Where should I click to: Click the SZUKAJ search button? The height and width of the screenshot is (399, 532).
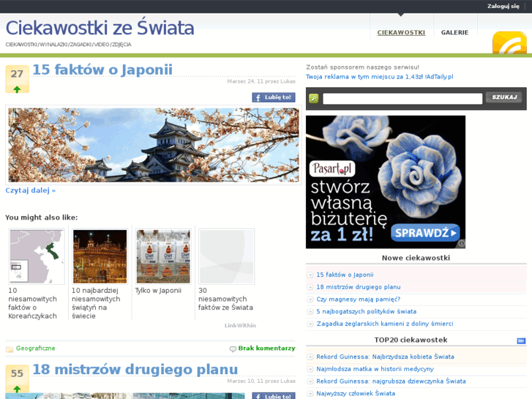point(504,97)
